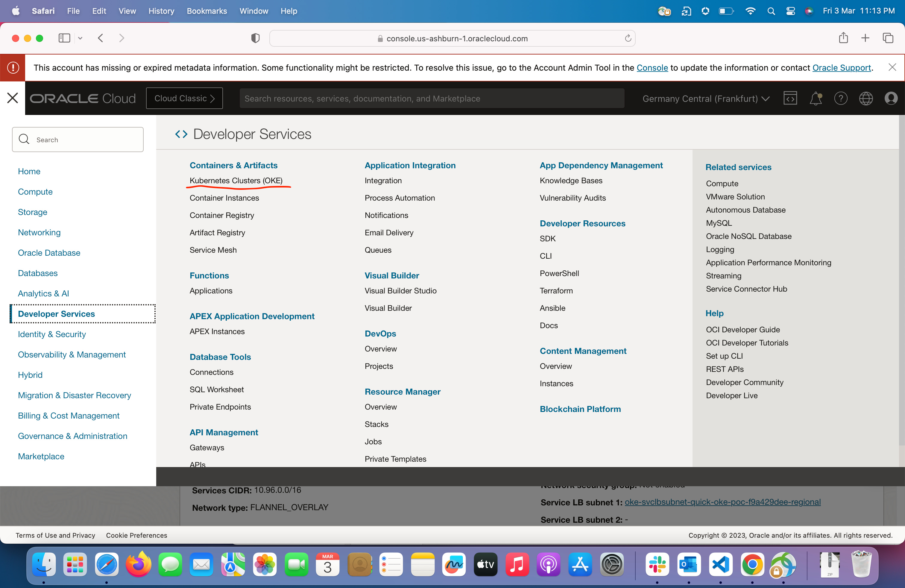Open the user profile avatar
This screenshot has width=905, height=588.
pyautogui.click(x=891, y=98)
